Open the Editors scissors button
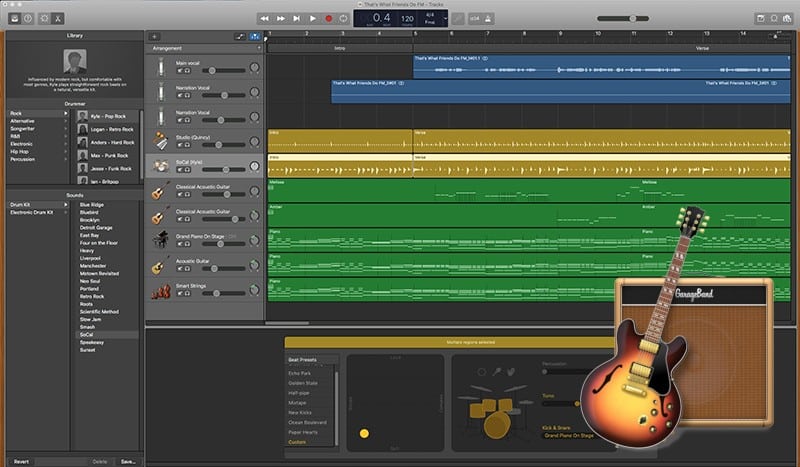The width and height of the screenshot is (800, 467). 58,18
